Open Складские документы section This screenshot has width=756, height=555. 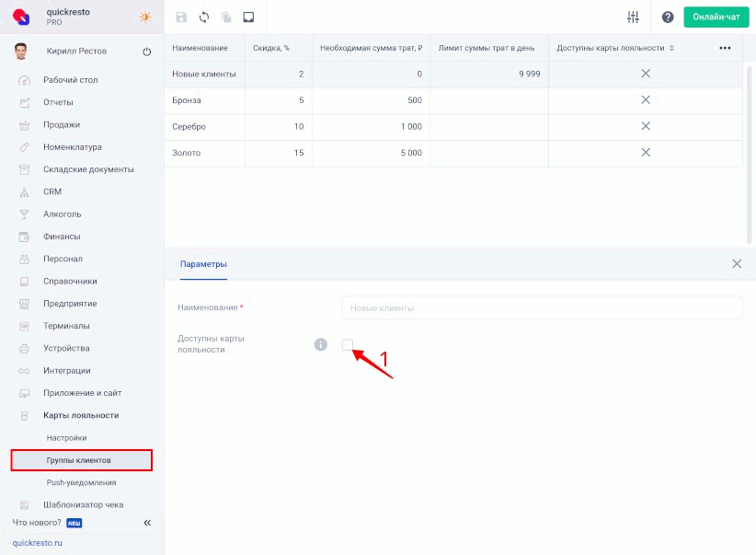coord(88,169)
